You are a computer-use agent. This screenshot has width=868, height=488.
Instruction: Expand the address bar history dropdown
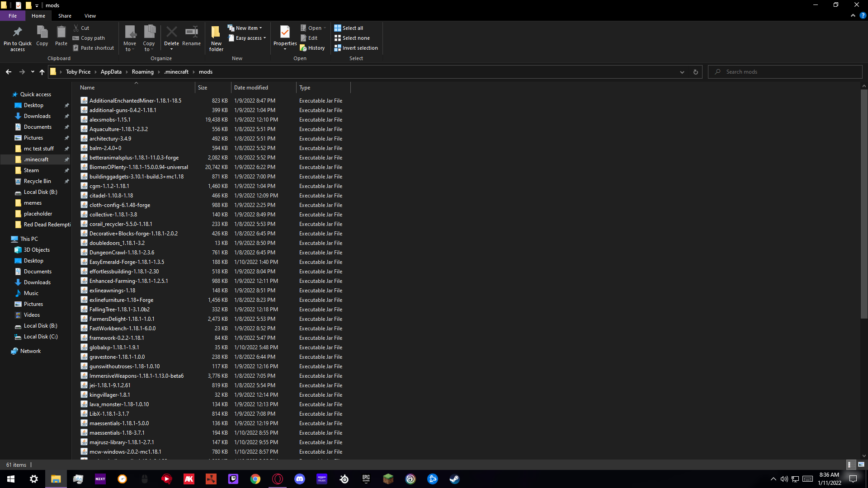(x=682, y=72)
